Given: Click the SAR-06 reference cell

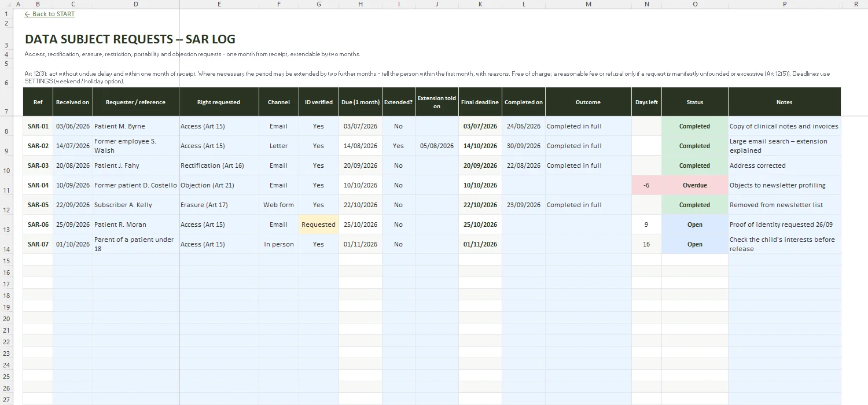Looking at the screenshot, I should [x=38, y=224].
